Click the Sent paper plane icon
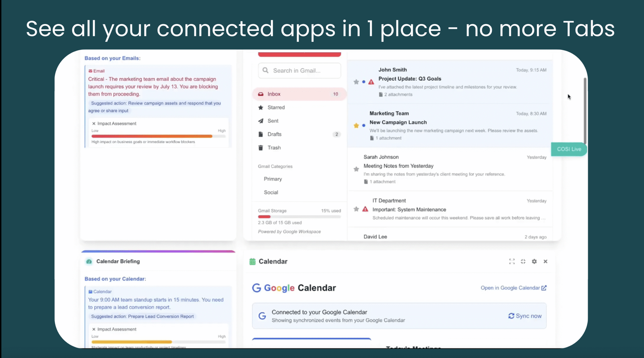This screenshot has width=644, height=358. (261, 121)
